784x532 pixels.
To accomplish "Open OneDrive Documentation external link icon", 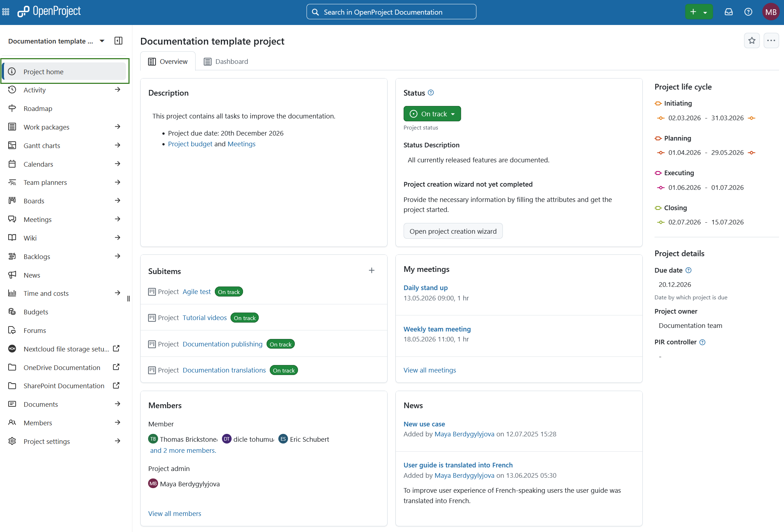I will (116, 367).
